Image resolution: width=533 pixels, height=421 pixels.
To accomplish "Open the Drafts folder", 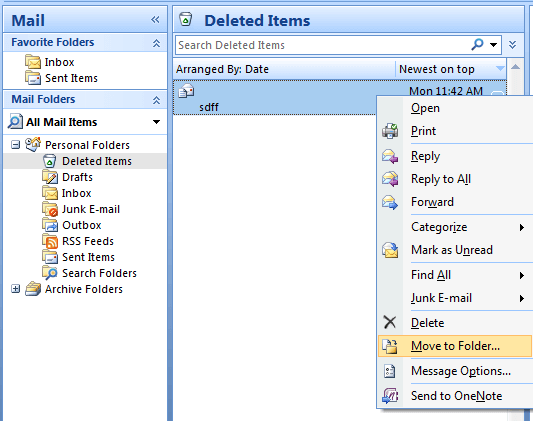I will 77,177.
